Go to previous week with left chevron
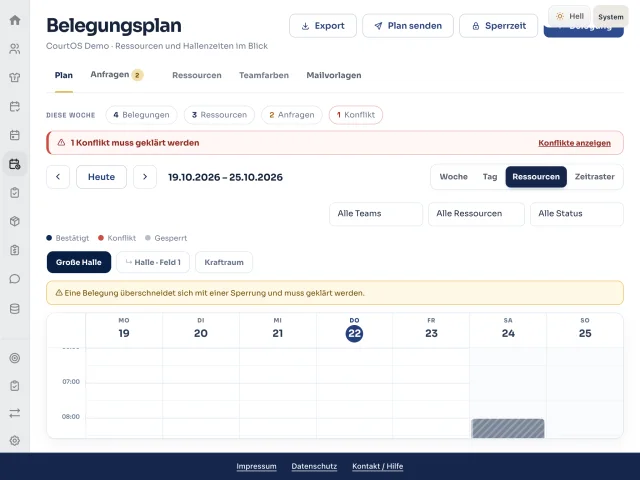Viewport: 640px width, 480px height. point(58,177)
